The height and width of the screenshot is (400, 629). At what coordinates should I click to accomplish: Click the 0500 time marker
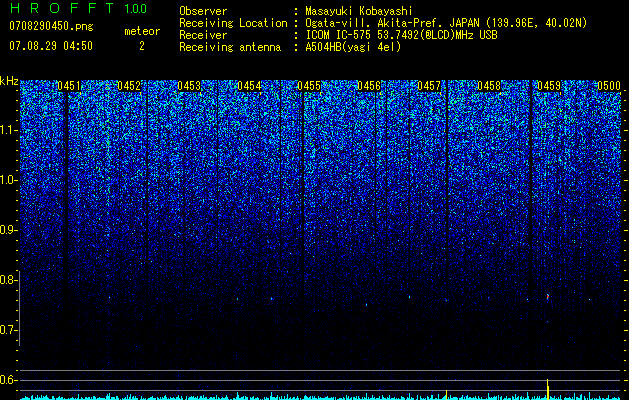pos(609,86)
